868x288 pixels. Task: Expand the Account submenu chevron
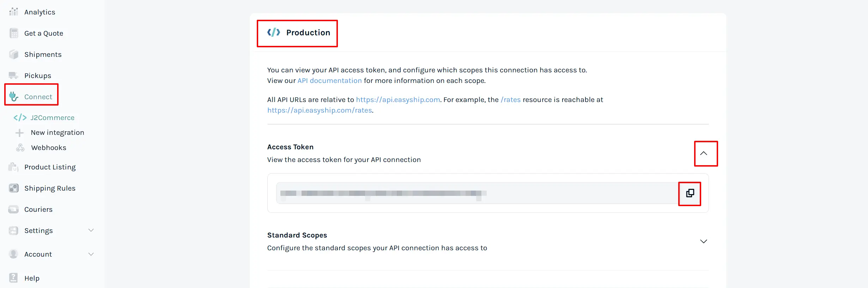coord(91,254)
